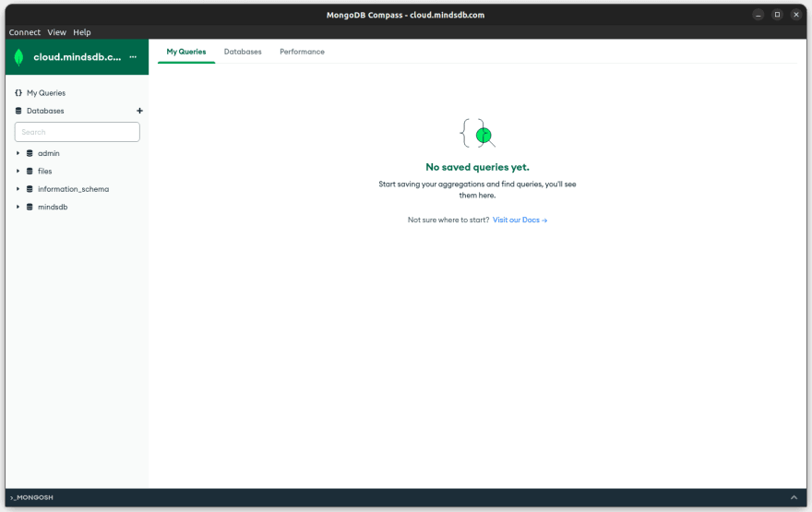The width and height of the screenshot is (812, 512).
Task: Expand the MONGOSH shell with chevron
Action: tap(794, 497)
